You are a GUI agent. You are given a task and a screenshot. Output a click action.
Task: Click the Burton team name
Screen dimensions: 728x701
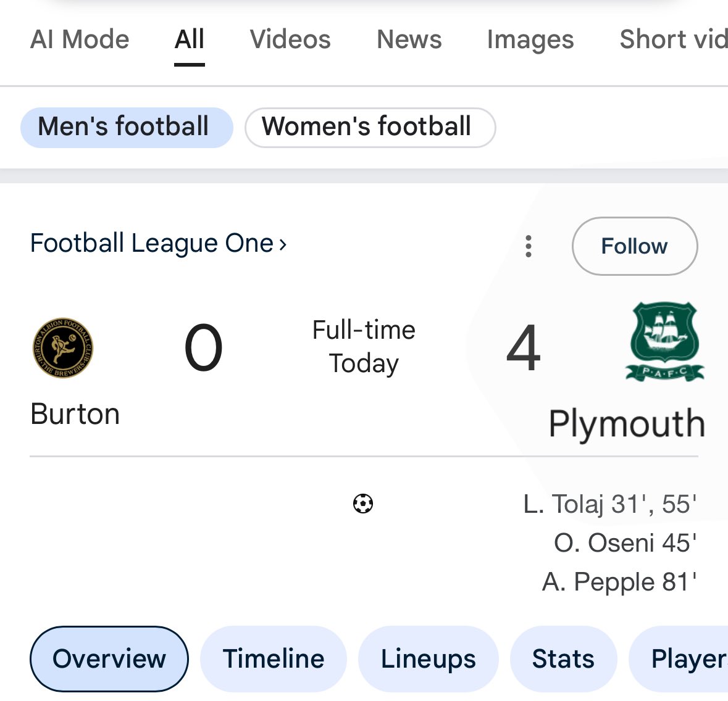click(75, 414)
